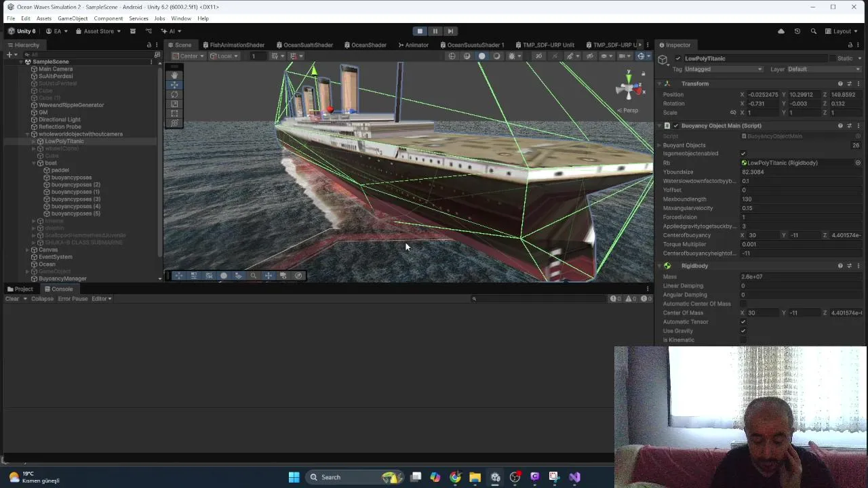Toggle the shaded draw mode sphere icon
The width and height of the screenshot is (868, 488).
tap(482, 56)
